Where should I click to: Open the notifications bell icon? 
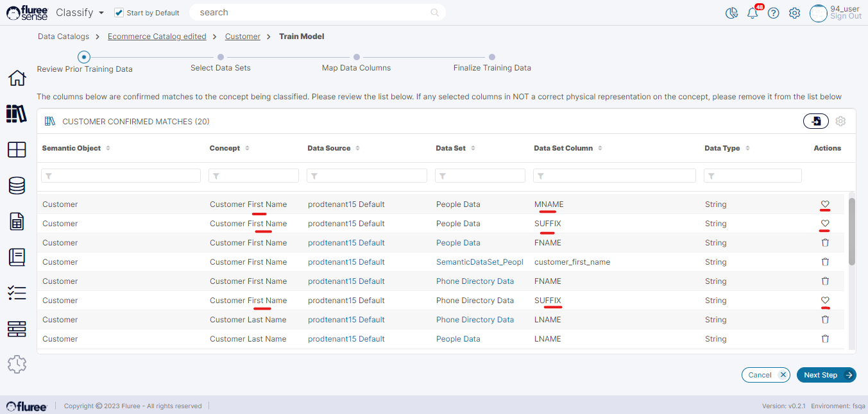753,13
